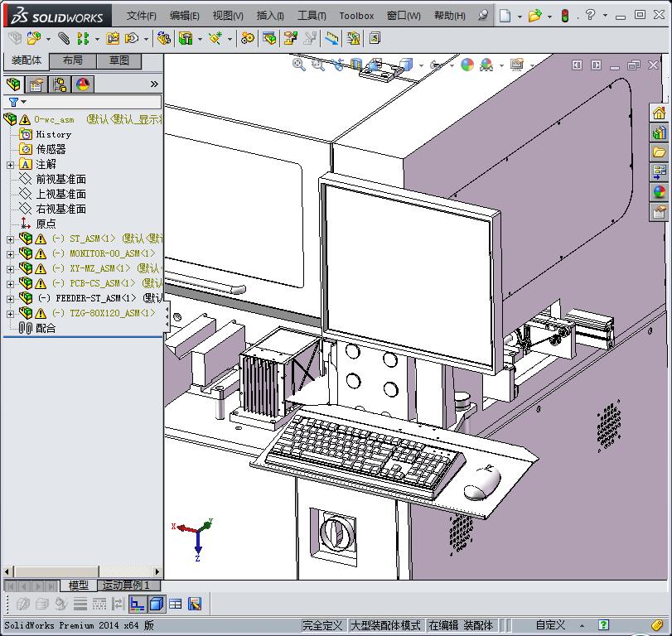Expand the MONITOR-00_ASM<1> component node
Viewport: 672px width, 636px height.
pyautogui.click(x=10, y=254)
